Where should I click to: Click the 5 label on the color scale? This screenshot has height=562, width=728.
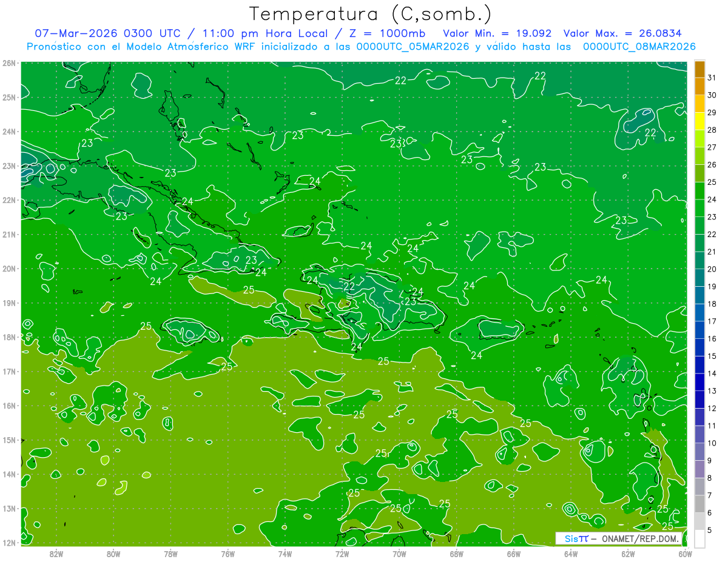click(710, 529)
